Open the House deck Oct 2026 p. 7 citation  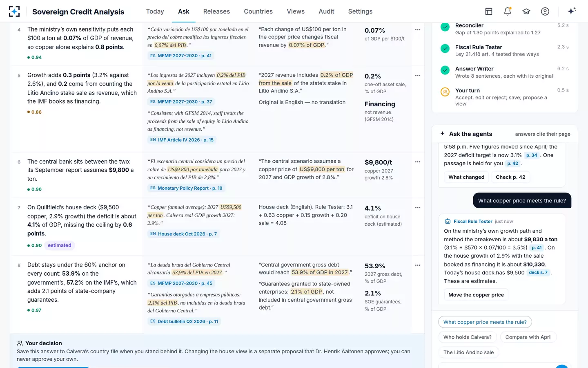click(184, 234)
